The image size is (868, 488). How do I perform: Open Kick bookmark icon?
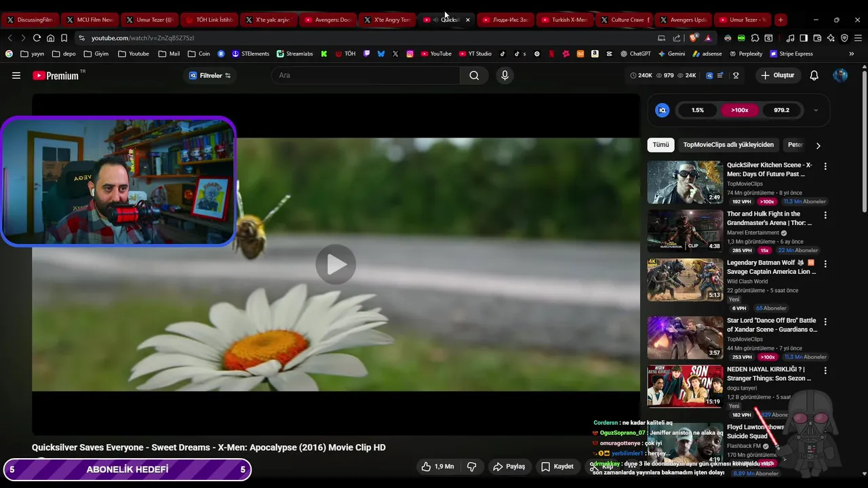[x=324, y=54]
